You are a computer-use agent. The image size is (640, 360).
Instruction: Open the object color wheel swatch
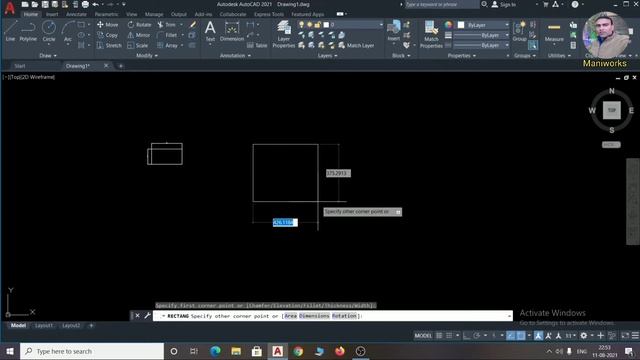(449, 25)
